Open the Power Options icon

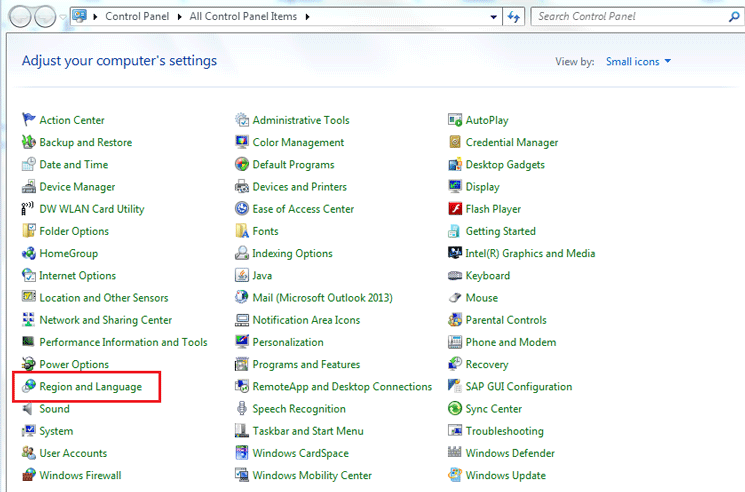point(29,365)
